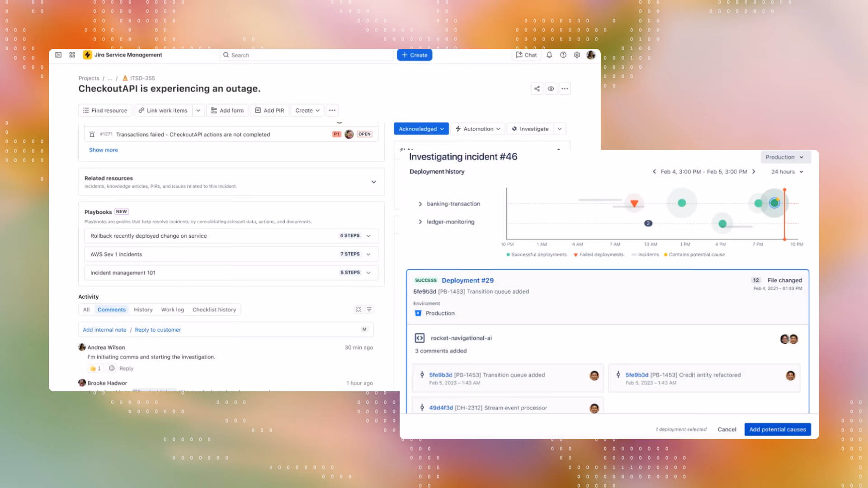Switch to the Comments tab
The width and height of the screenshot is (868, 488).
(112, 310)
